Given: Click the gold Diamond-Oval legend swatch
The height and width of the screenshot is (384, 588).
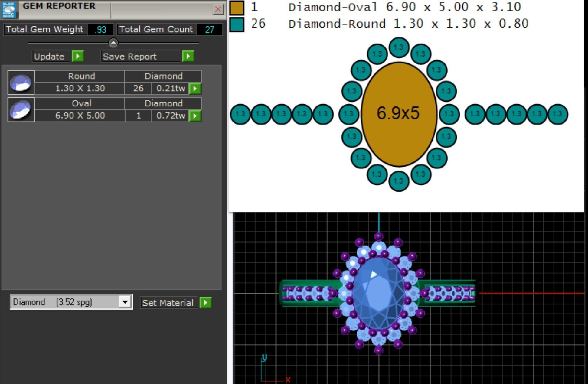Looking at the screenshot, I should (237, 7).
